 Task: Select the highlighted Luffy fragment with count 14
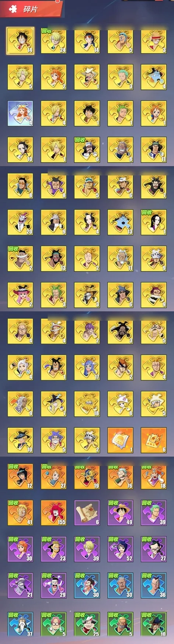click(21, 41)
